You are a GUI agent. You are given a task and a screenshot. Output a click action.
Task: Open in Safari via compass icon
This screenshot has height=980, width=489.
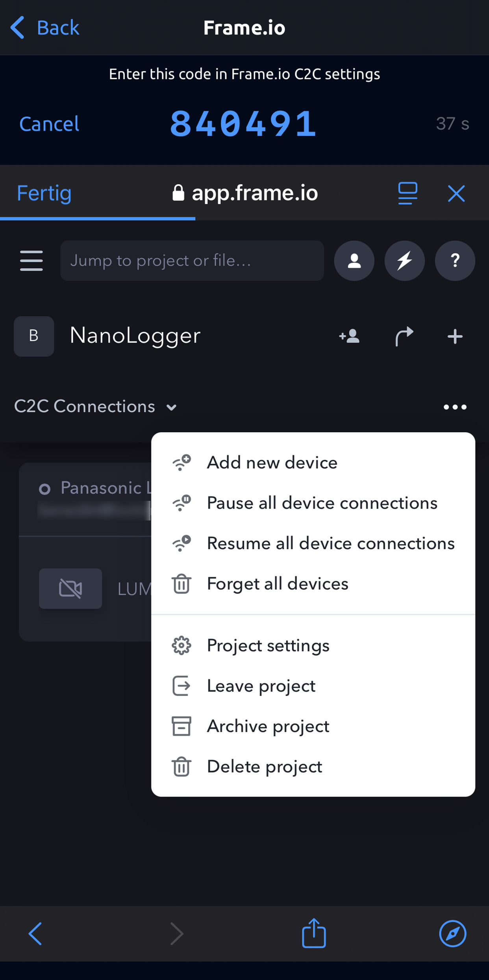[453, 934]
